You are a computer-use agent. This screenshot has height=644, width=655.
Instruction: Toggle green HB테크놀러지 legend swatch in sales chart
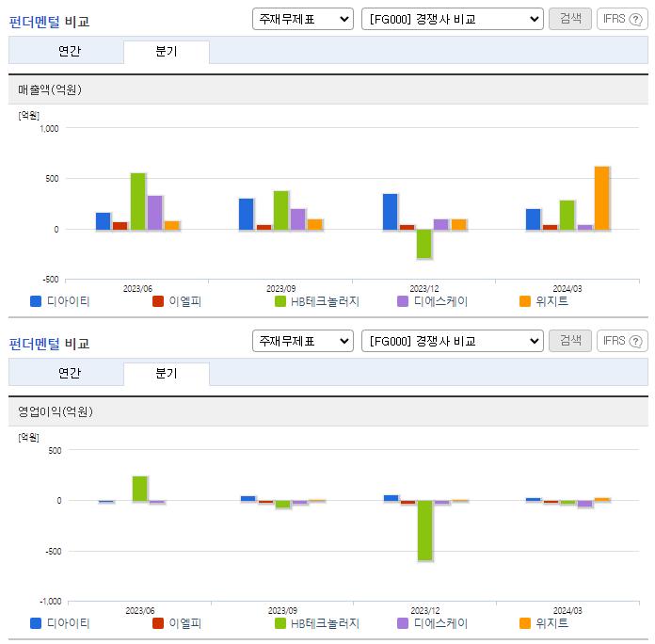coord(280,301)
